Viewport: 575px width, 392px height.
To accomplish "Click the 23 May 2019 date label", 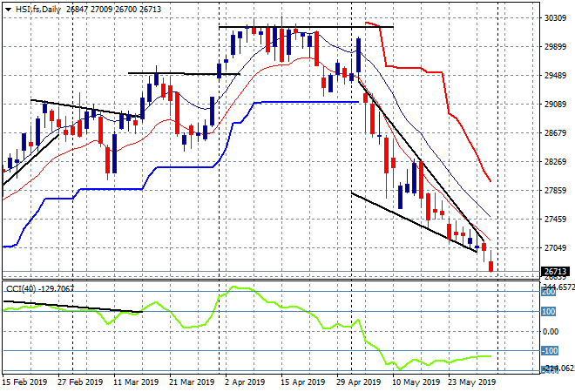I will coord(471,382).
